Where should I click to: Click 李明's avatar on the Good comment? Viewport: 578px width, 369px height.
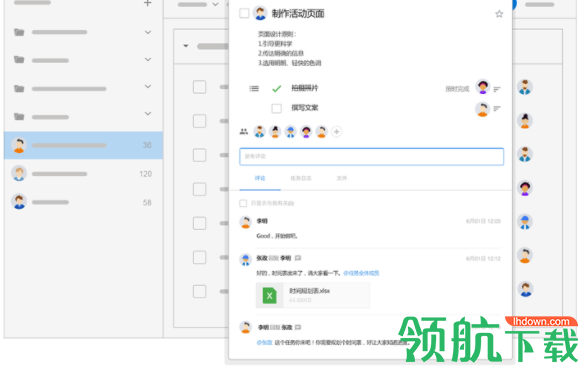pos(246,222)
